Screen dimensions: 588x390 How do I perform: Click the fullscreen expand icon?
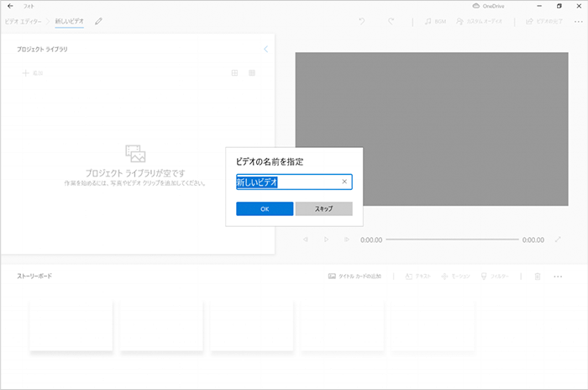point(558,240)
